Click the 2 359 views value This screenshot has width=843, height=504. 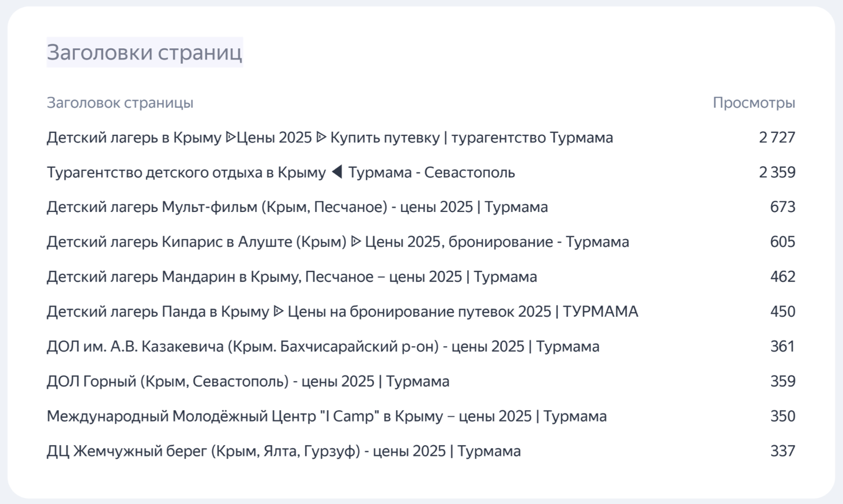[x=776, y=173]
